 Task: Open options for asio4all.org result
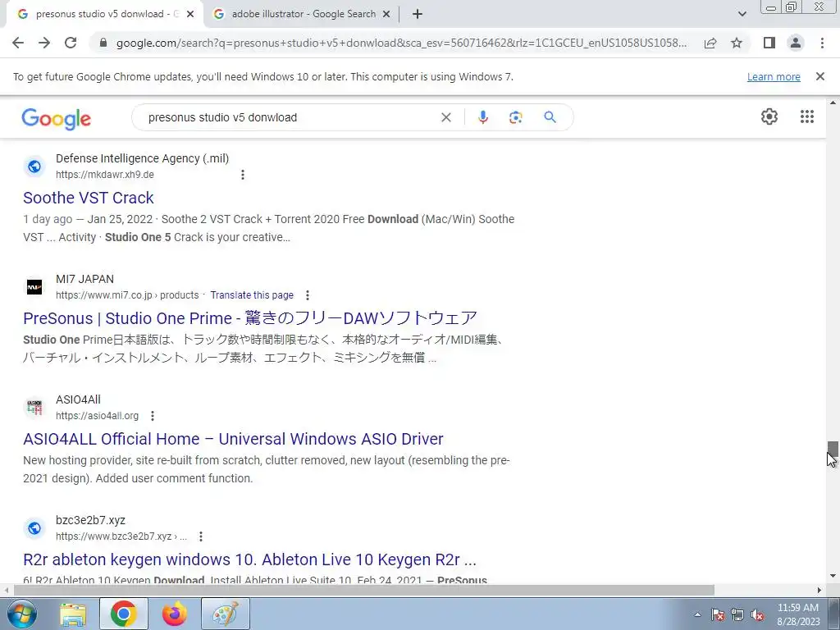tap(152, 416)
